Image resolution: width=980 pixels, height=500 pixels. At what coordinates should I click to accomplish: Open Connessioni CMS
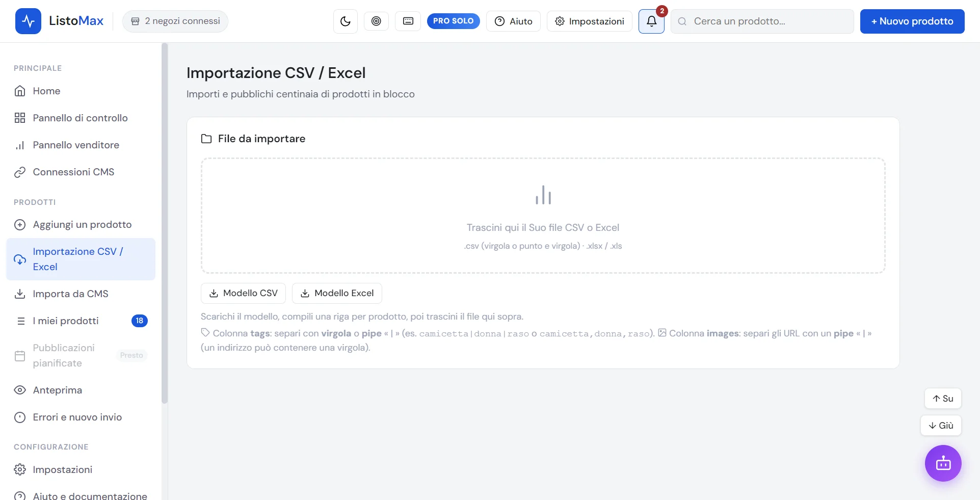(81, 172)
